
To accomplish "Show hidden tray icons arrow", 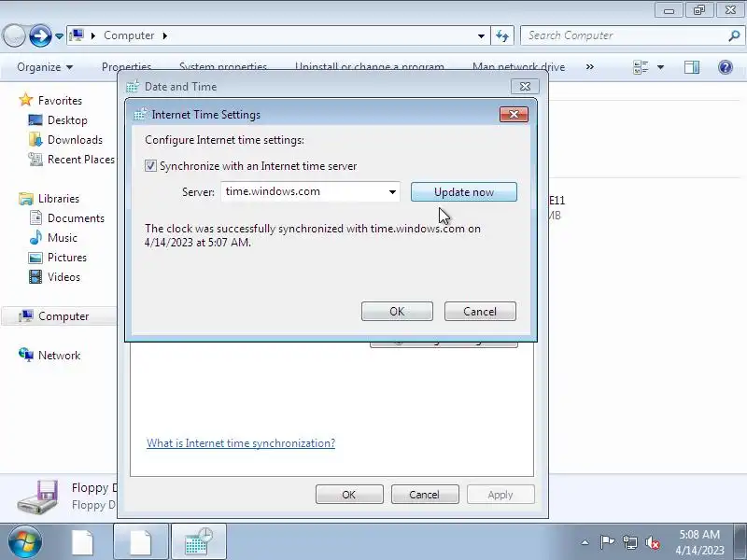I will point(585,542).
